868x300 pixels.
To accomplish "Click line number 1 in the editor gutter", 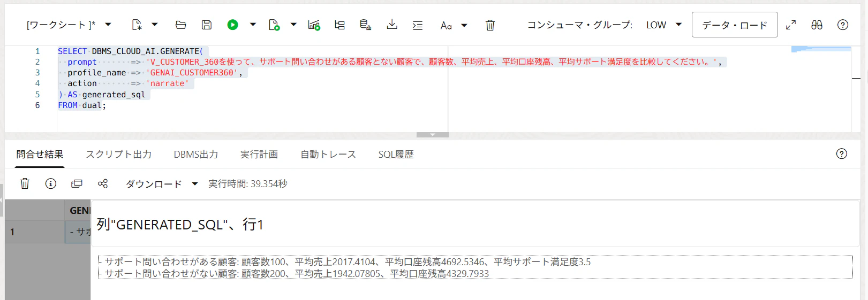I will coord(37,51).
